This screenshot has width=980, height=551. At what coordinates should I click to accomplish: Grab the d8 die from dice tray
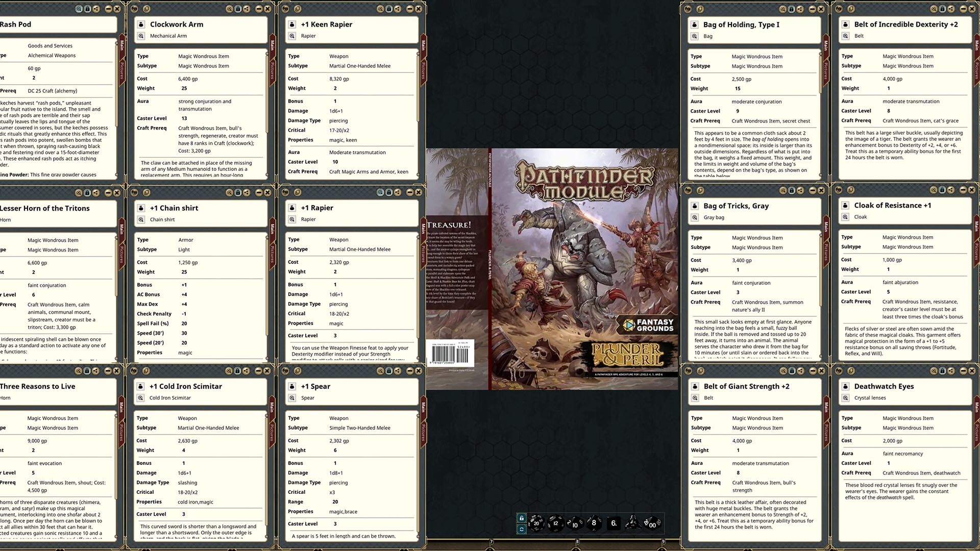coord(594,523)
